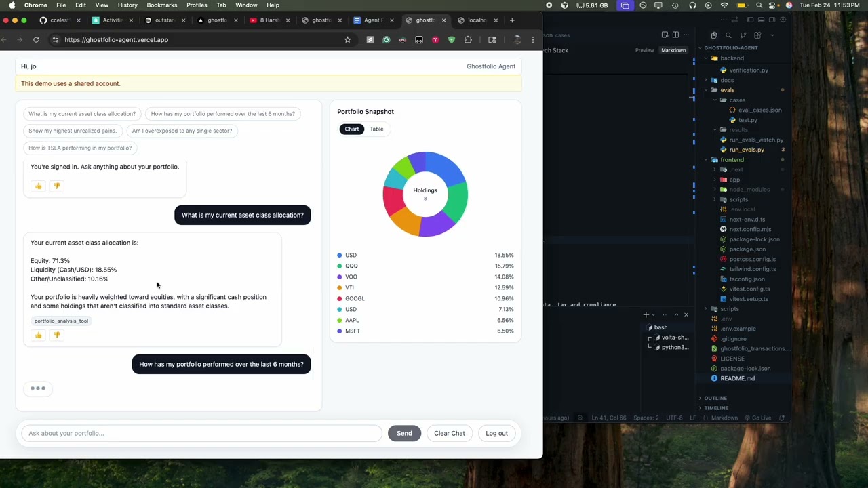This screenshot has width=868, height=488.
Task: Send the chat message
Action: (404, 433)
